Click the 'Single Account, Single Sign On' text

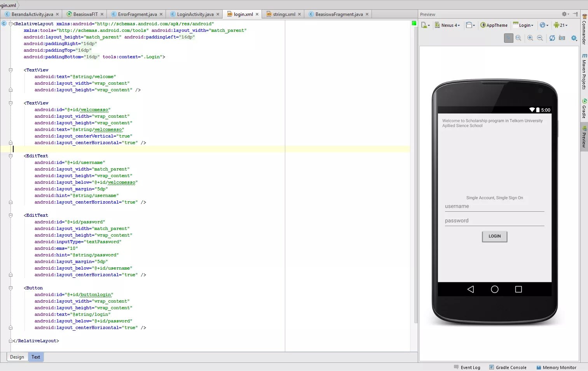(494, 198)
